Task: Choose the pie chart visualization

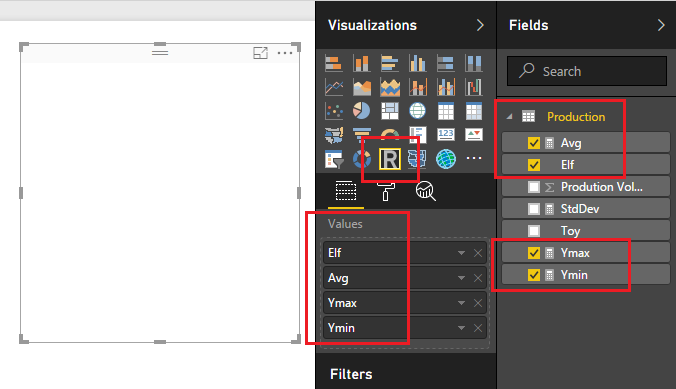Action: pos(361,111)
